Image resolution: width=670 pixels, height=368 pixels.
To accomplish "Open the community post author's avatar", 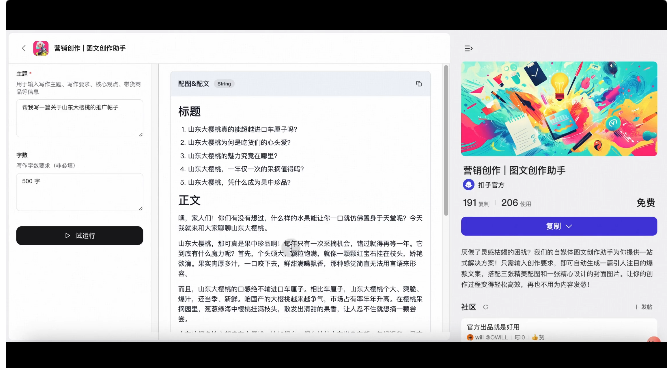I will tap(470, 337).
